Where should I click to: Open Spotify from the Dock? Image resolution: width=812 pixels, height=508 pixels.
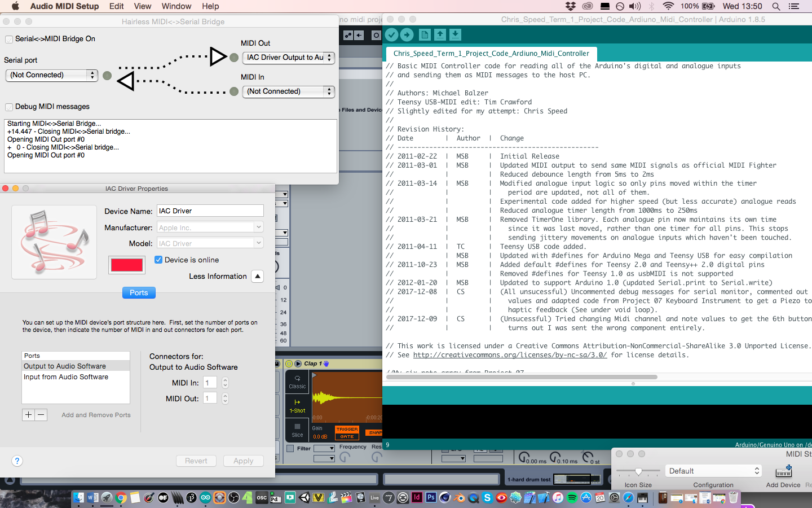[x=572, y=497]
